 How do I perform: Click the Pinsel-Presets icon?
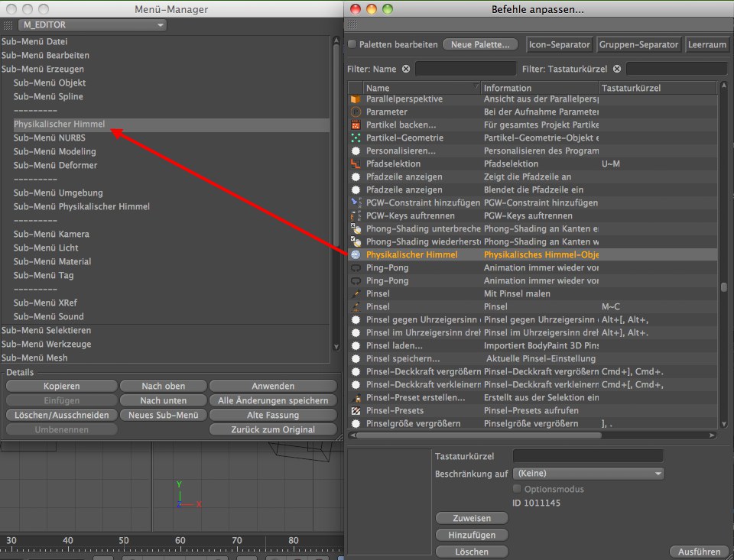pos(356,410)
